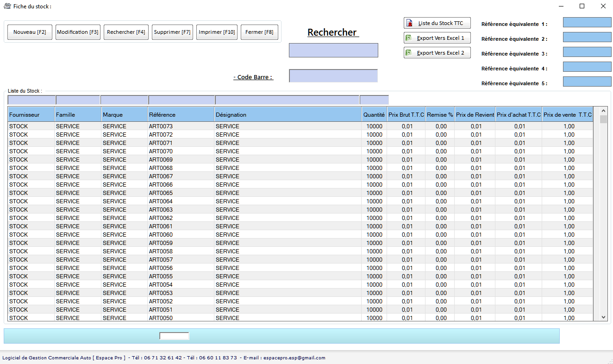The image size is (613, 364).
Task: Sort by the Quantité column header
Action: tap(374, 115)
